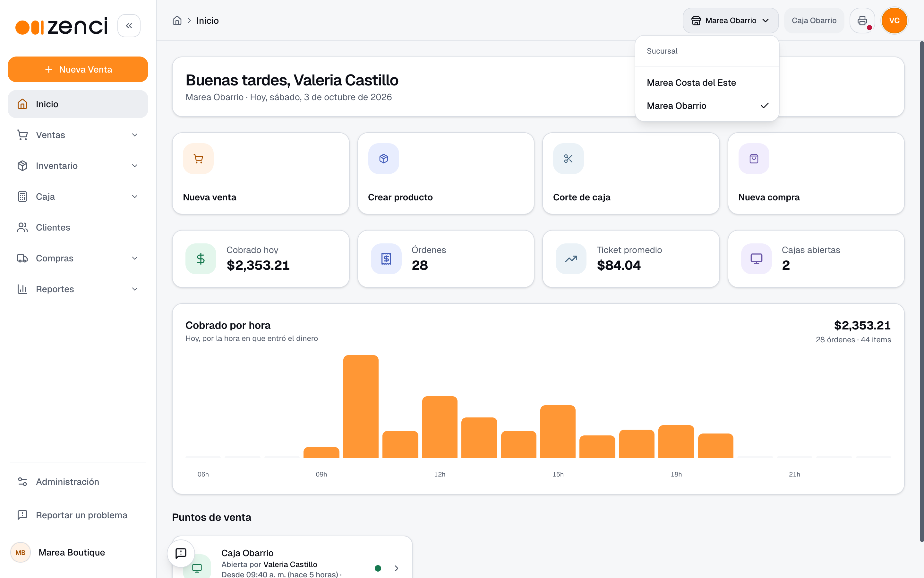
Task: Click the Corte de caja scissors icon
Action: pos(568,159)
